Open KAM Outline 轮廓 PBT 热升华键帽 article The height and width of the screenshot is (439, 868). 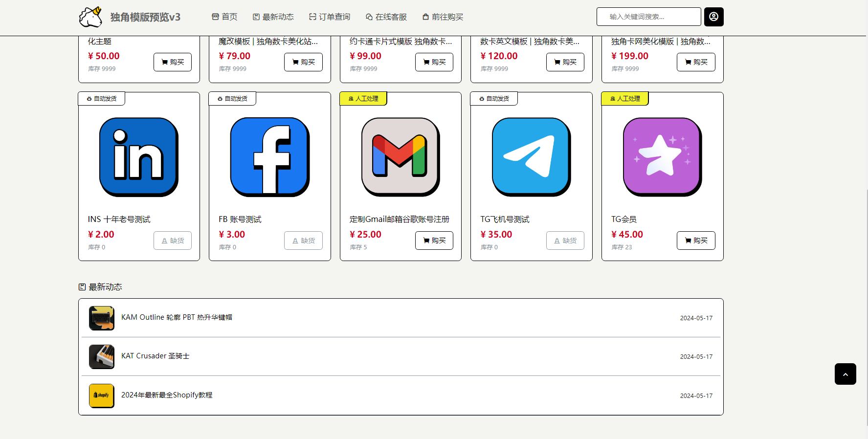tap(177, 317)
